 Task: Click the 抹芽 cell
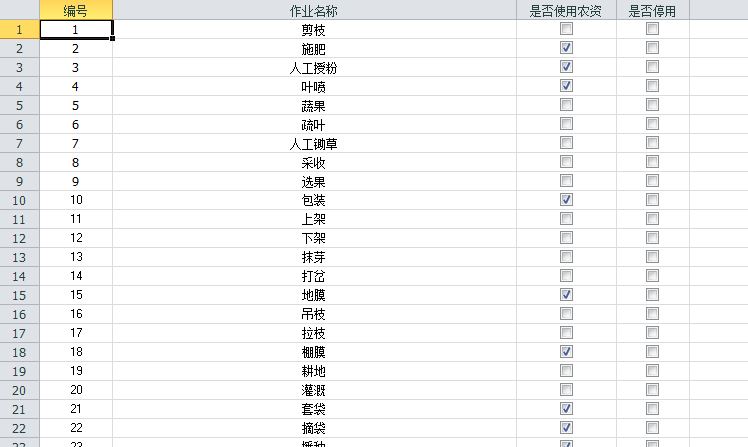314,258
